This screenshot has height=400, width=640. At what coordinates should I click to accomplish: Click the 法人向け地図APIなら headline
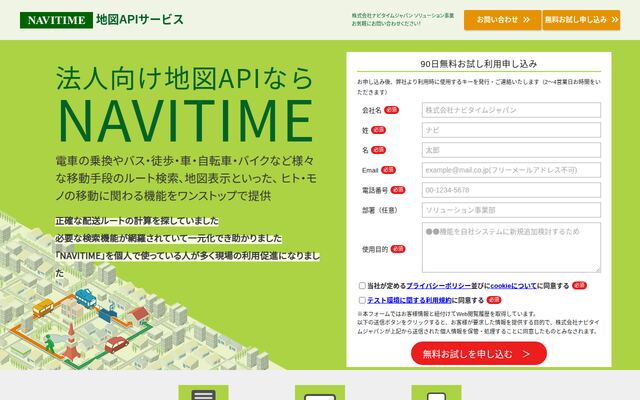click(x=184, y=78)
